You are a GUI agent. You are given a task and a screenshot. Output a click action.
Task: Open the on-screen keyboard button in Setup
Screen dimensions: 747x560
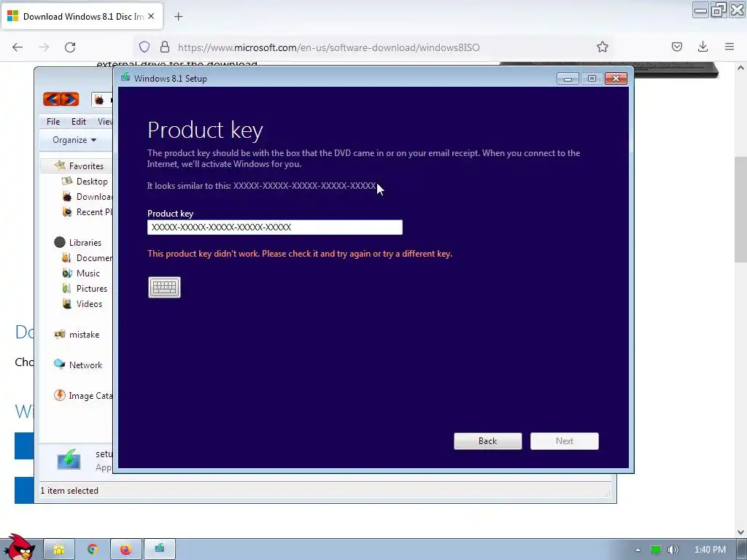pos(164,287)
